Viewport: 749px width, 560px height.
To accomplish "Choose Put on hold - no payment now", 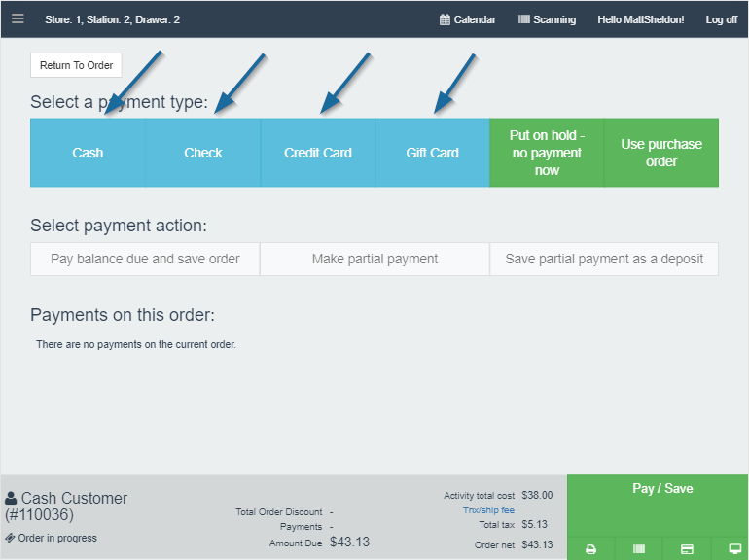I will (547, 153).
